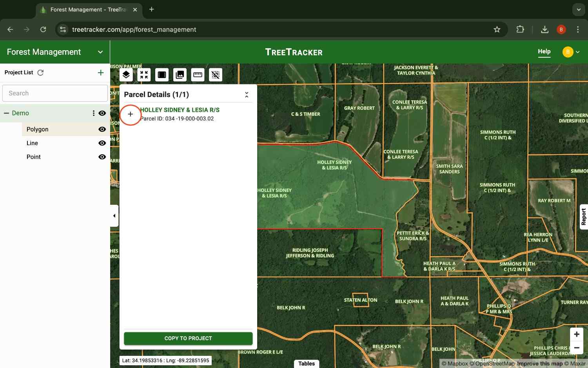Open the account menu next to avatar B
The width and height of the screenshot is (588, 368).
[578, 51]
